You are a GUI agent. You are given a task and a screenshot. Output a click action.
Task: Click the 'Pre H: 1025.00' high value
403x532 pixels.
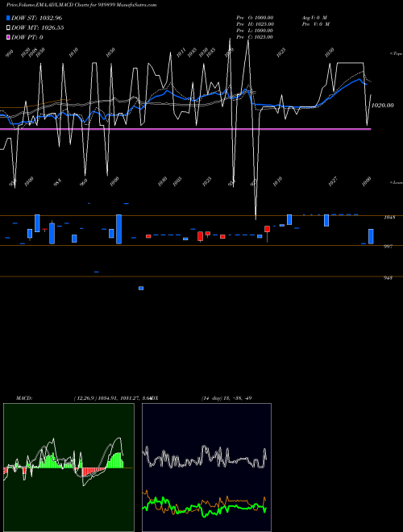coord(255,23)
